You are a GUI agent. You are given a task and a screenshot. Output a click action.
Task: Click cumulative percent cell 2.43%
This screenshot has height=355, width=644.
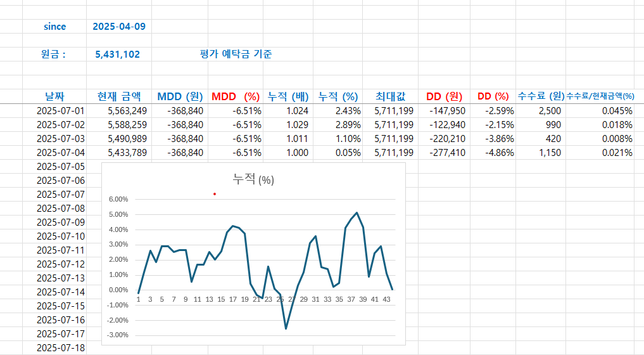pos(338,111)
